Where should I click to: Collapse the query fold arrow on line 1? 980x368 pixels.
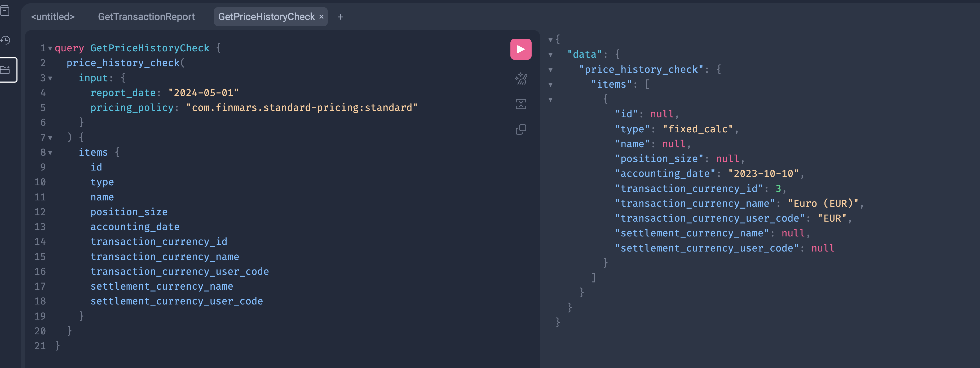point(50,48)
